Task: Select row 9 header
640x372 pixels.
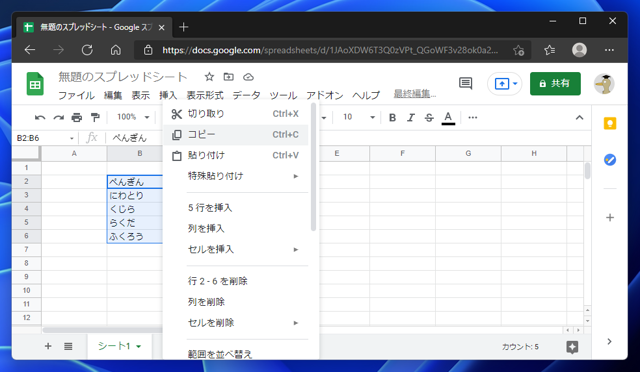Action: (27, 277)
